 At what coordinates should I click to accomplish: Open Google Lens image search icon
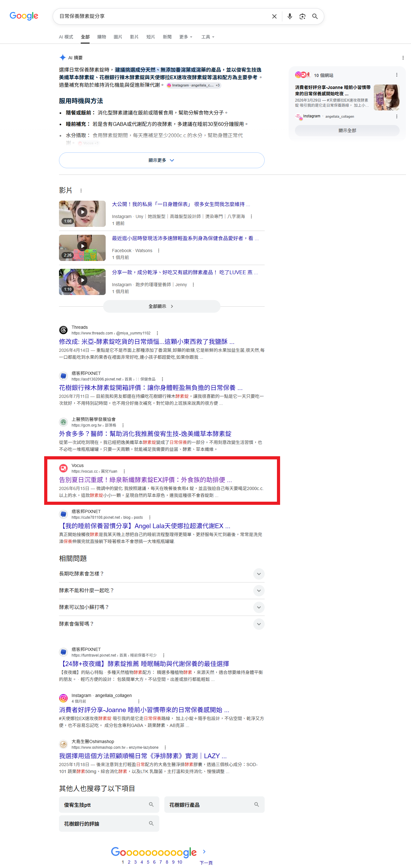(x=302, y=16)
